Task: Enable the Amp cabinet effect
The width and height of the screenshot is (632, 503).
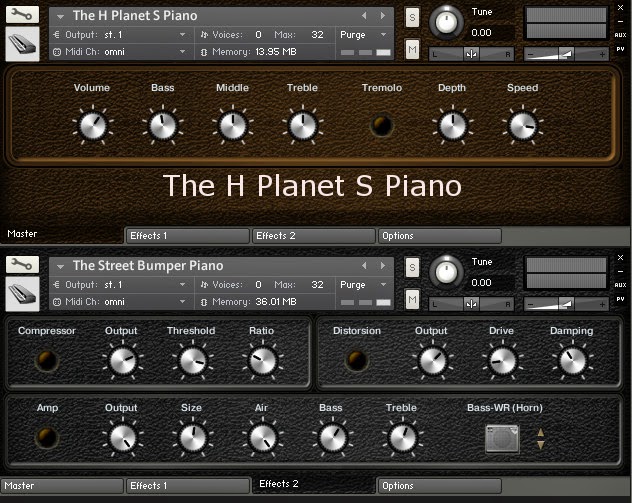Action: point(47,438)
